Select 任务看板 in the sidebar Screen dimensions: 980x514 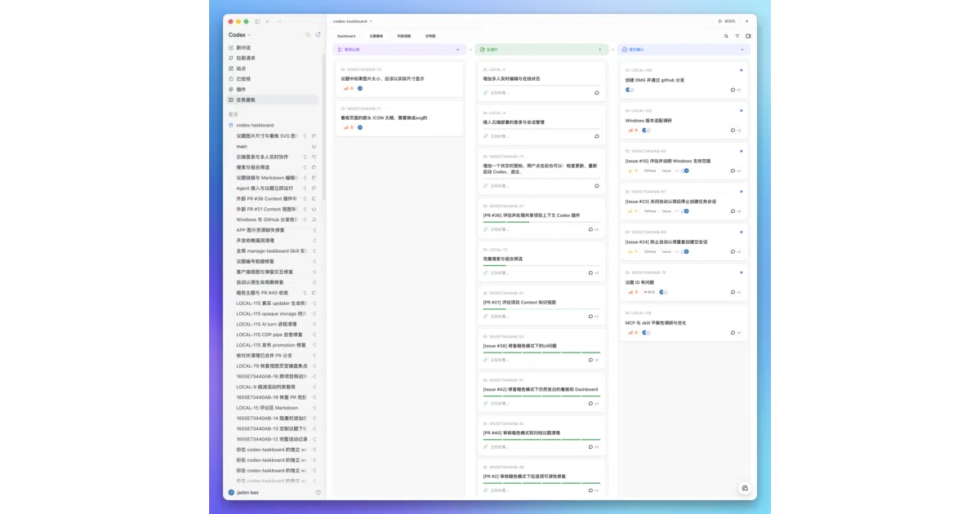tap(273, 100)
